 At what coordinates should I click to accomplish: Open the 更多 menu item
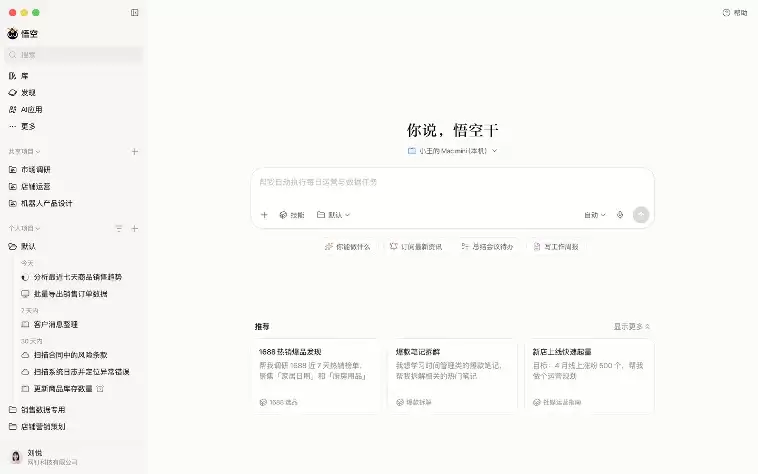pyautogui.click(x=73, y=126)
